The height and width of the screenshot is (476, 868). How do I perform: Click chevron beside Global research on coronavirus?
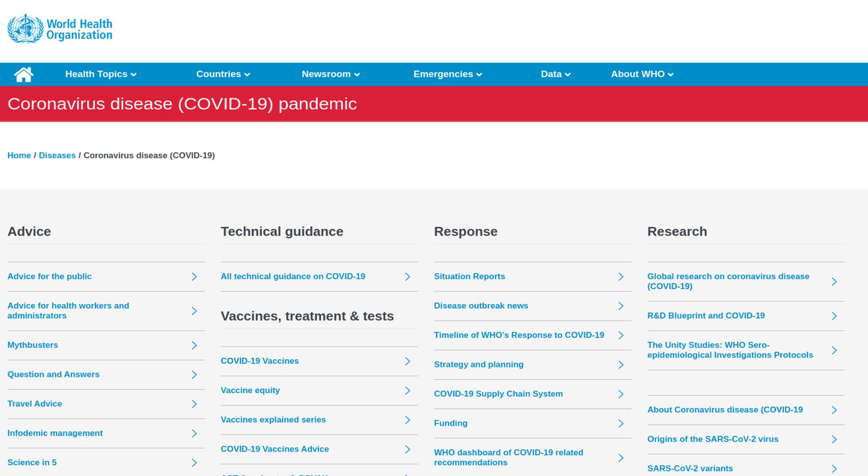point(834,281)
